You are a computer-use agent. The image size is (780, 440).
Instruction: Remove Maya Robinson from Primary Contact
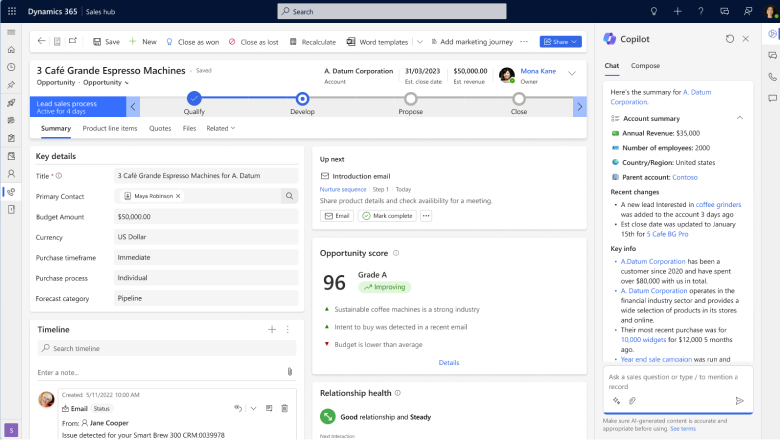pos(178,196)
